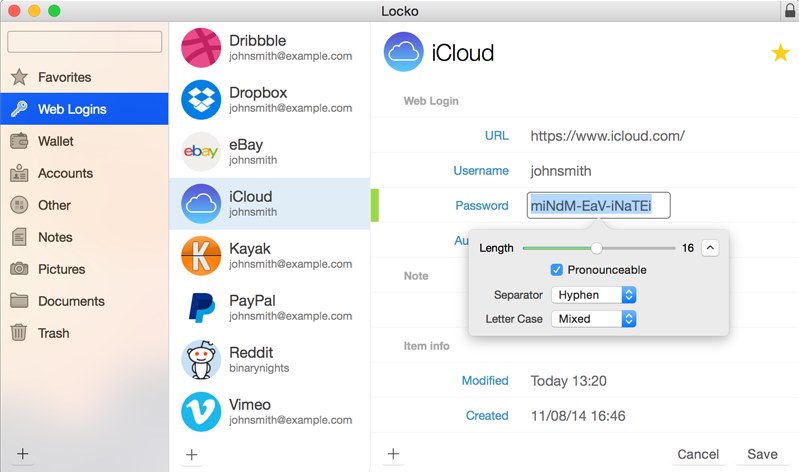Click the URL value https://www.icloud.com/
This screenshot has width=799, height=472.
click(607, 136)
